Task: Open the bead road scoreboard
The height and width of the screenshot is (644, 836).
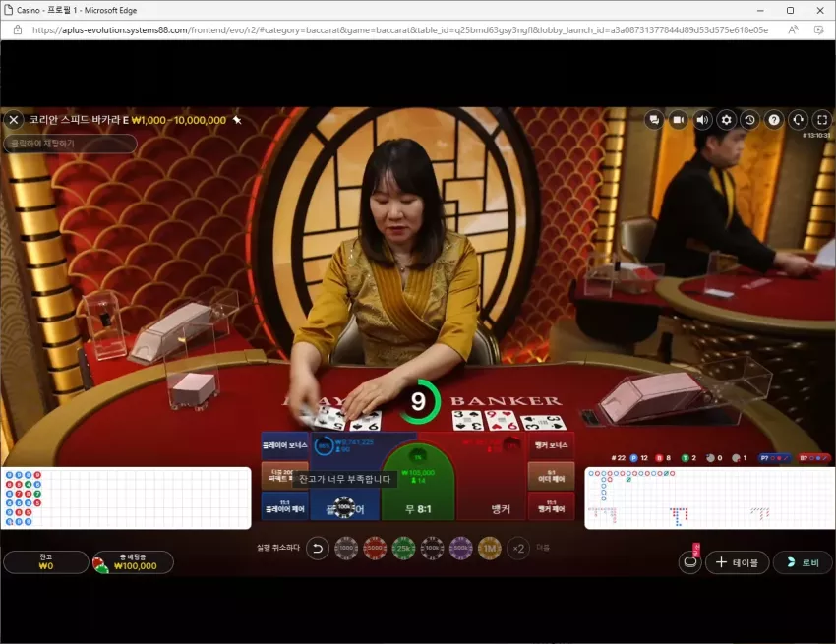Action: pyautogui.click(x=126, y=498)
